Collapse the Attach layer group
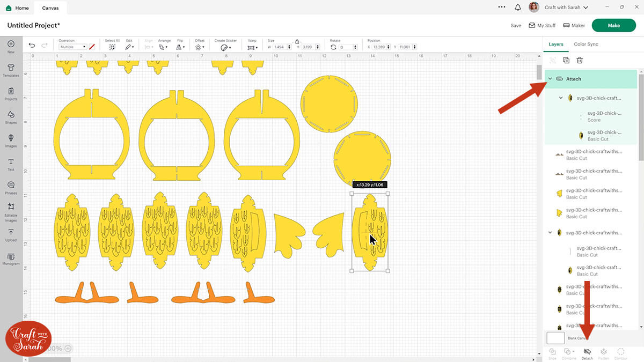 (550, 79)
